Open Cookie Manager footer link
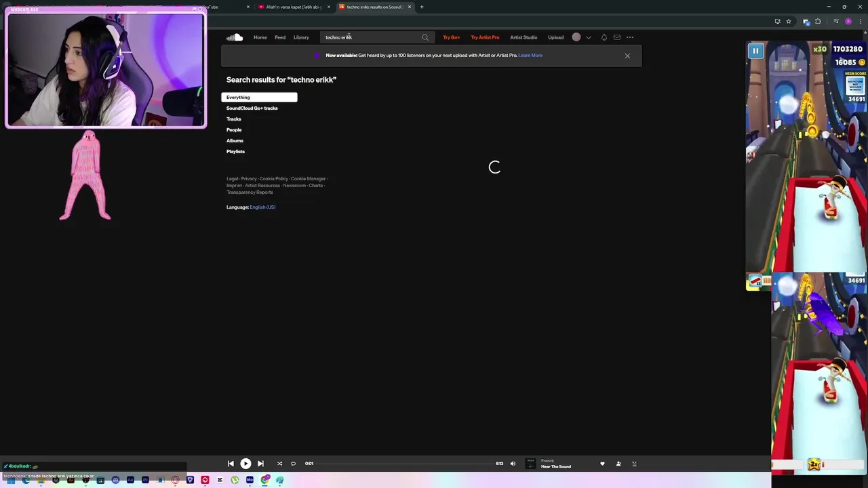 [x=308, y=179]
